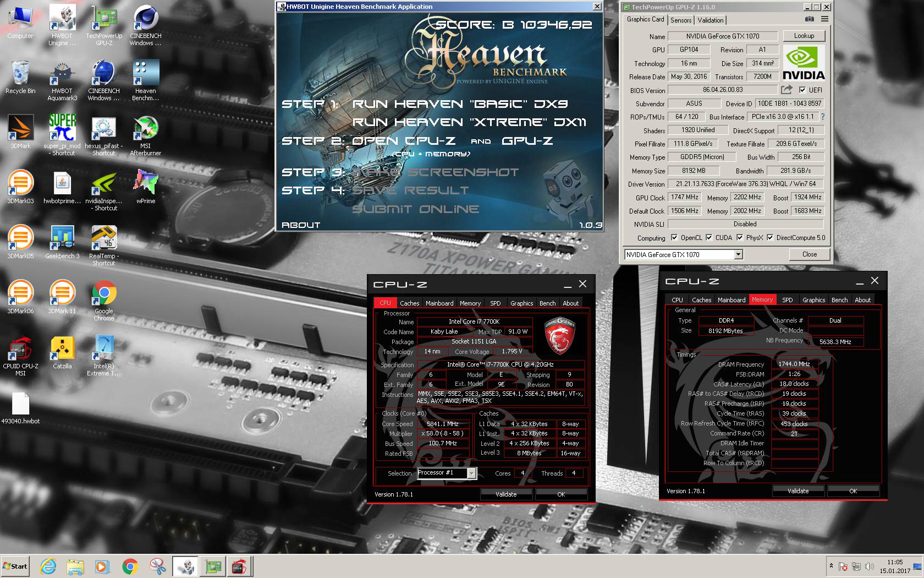This screenshot has width=924, height=578.
Task: Toggle the OpenCL checkbox in GPU-Z
Action: tap(674, 238)
